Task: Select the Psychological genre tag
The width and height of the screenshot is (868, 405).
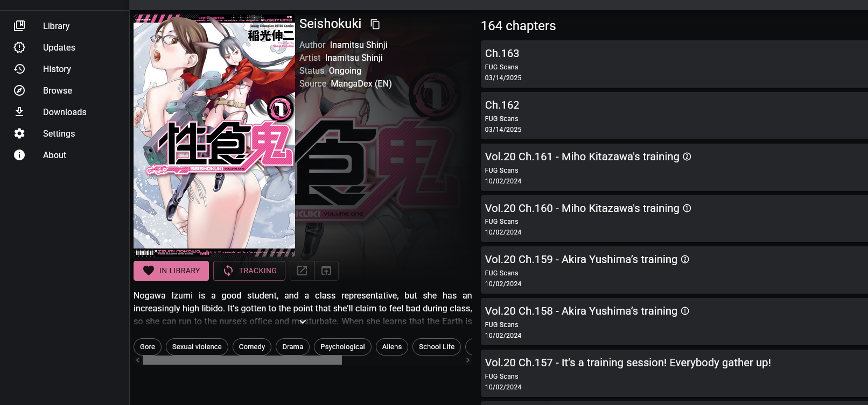Action: 342,347
